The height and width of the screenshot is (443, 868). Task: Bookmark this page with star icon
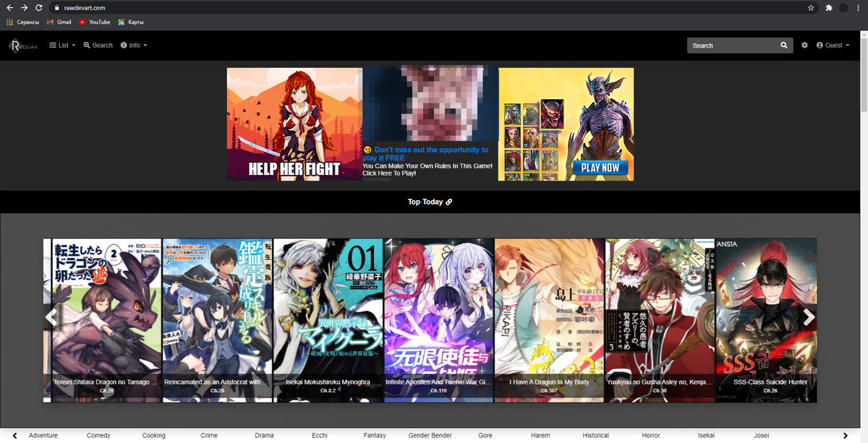click(x=811, y=7)
